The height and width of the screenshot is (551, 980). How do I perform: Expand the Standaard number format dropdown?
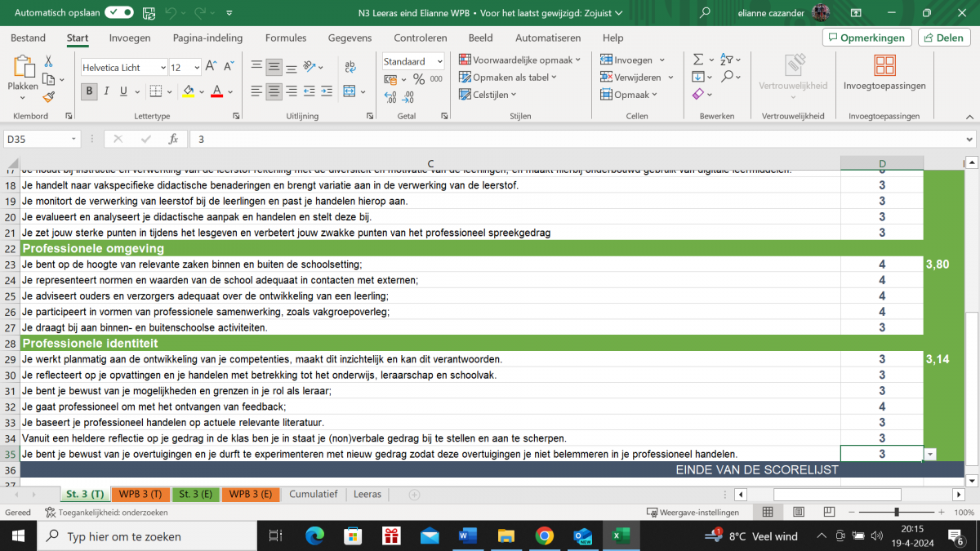[439, 61]
